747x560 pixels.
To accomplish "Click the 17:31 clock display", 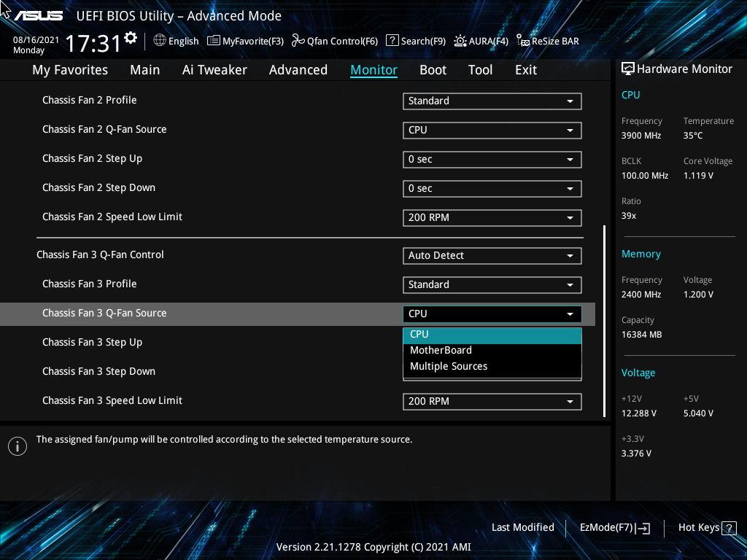I will pos(93,44).
